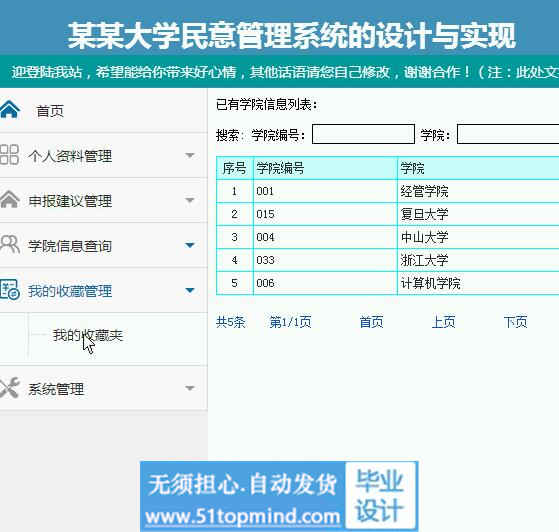Viewport: 559px width, 532px height.
Task: Select the 系统管理 menu label
Action: point(56,389)
